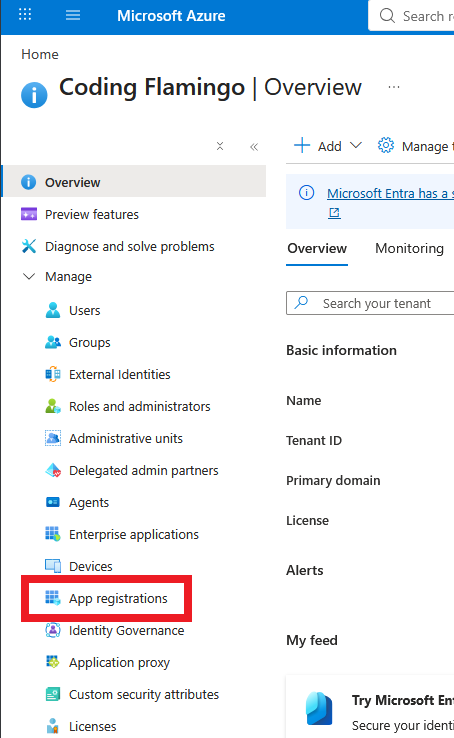Select Custom security attributes

tap(144, 695)
